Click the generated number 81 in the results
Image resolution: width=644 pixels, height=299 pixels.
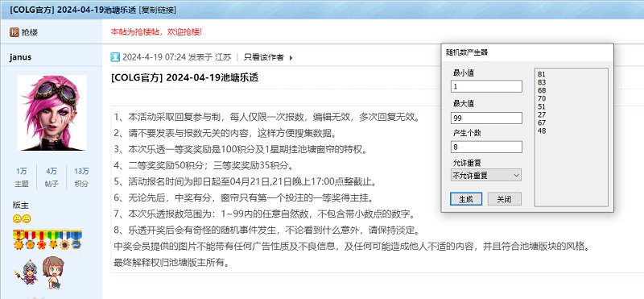coord(541,74)
